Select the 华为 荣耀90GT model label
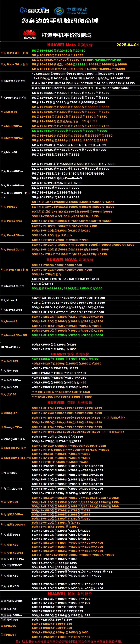Viewport: 140px width, 644px height. (x=10, y=534)
